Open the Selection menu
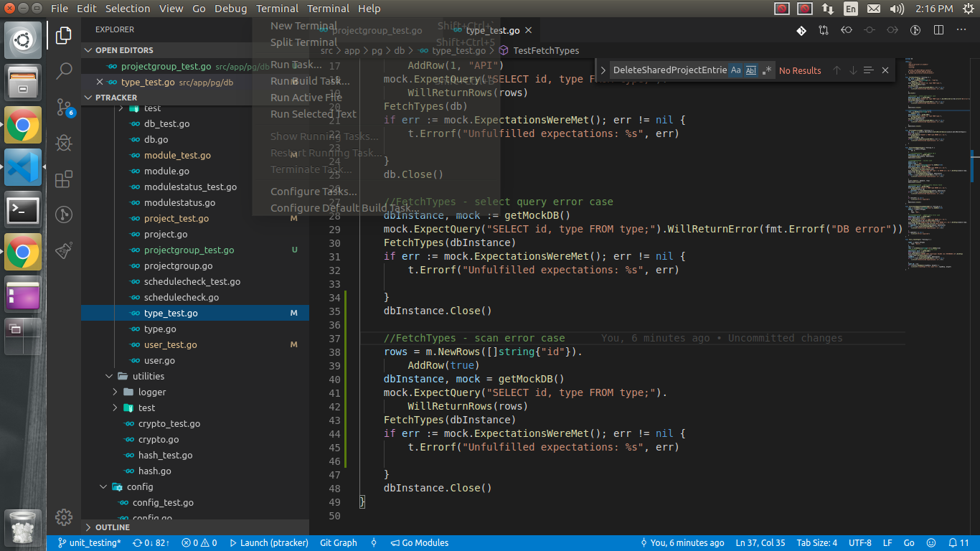This screenshot has height=551, width=980. 128,9
